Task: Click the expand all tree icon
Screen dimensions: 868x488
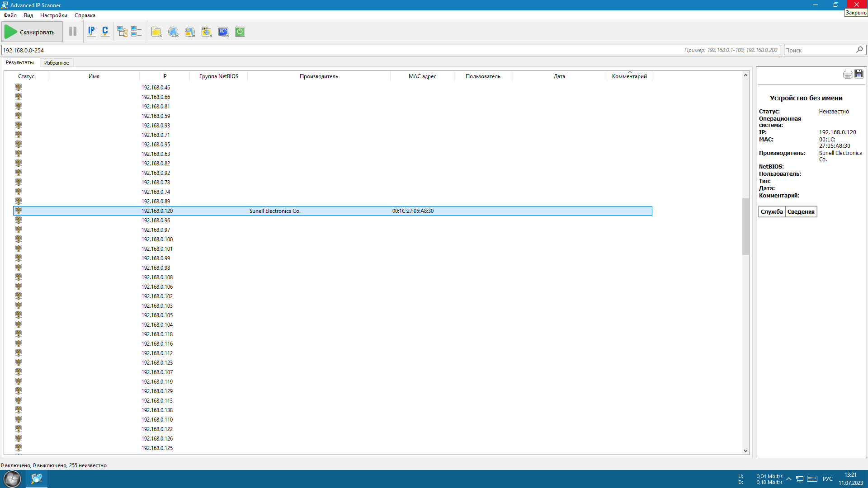Action: tap(122, 32)
